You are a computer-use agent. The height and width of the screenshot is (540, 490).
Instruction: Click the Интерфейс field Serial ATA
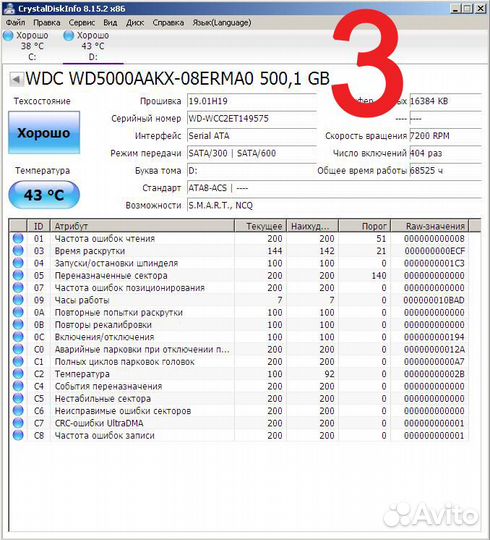(252, 136)
